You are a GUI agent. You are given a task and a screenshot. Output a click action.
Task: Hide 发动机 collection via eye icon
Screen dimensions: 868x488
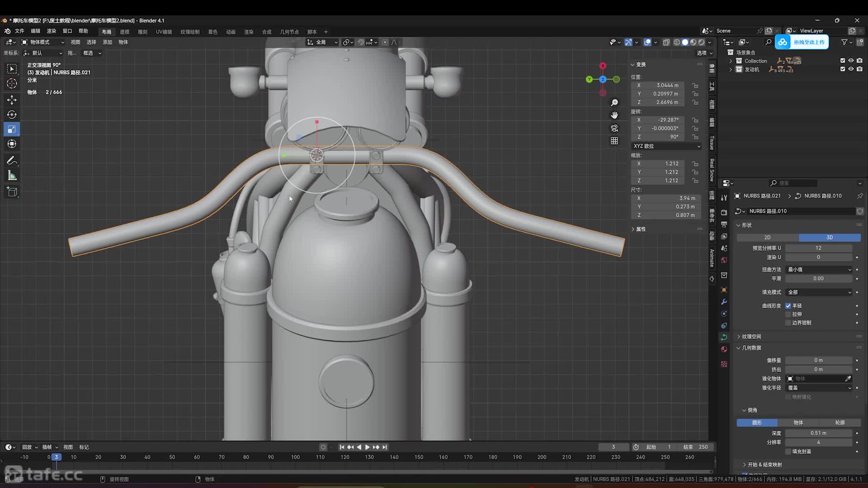coord(851,69)
